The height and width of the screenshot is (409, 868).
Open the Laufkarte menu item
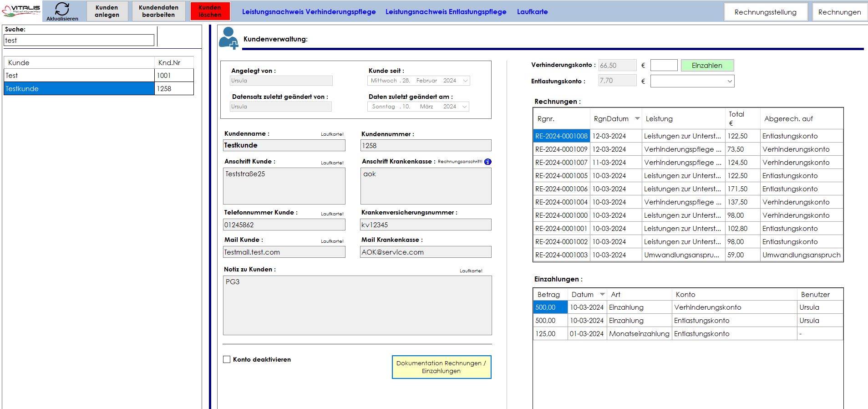coord(532,12)
